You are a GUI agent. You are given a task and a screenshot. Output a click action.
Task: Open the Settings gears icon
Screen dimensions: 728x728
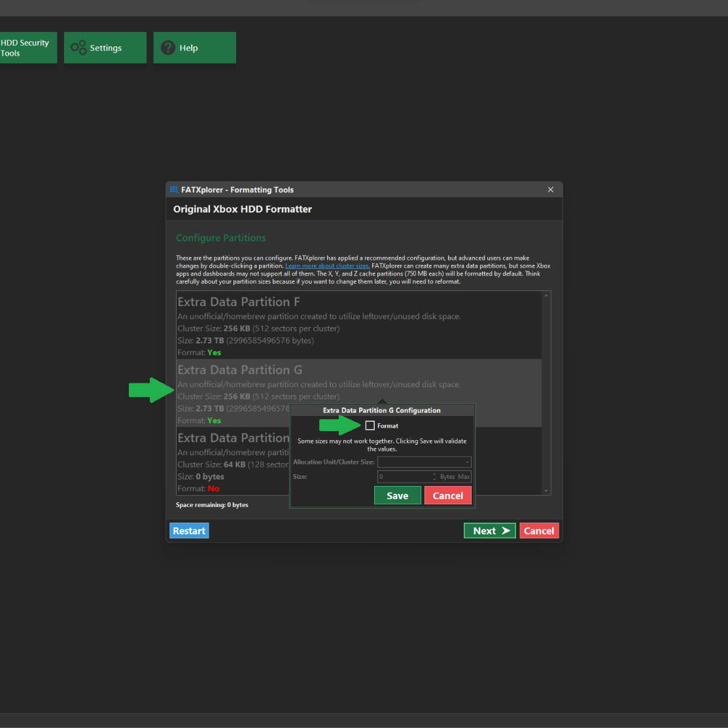coord(78,47)
